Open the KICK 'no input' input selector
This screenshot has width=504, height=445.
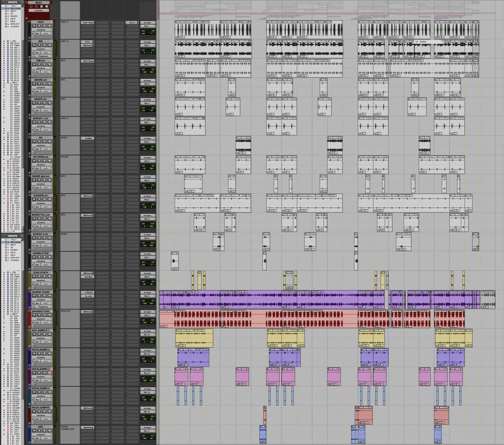point(147,22)
